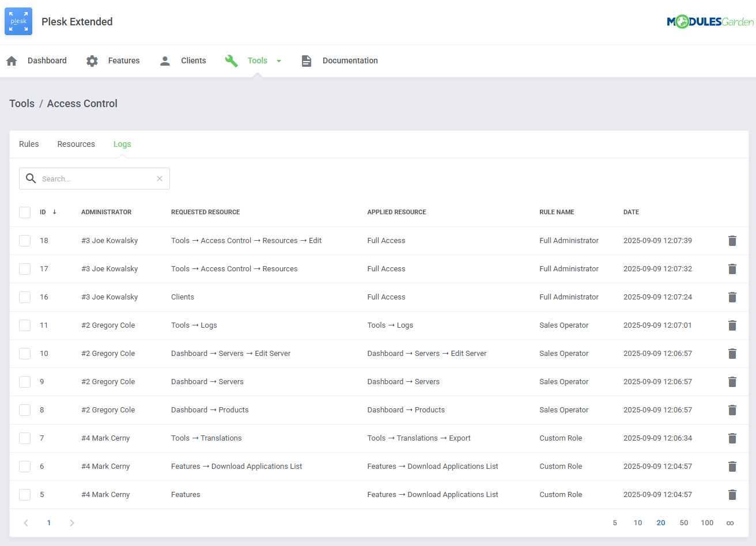
Task: Check the select-all checkbox in table header
Action: (25, 212)
